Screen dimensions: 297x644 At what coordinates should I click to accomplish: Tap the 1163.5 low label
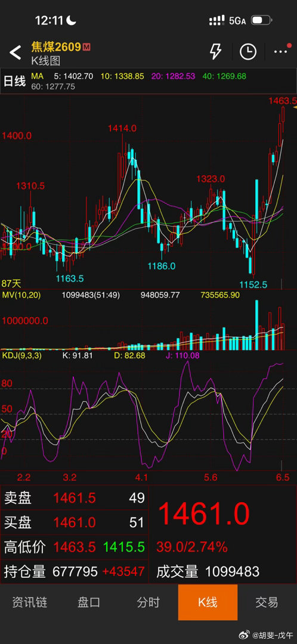[x=70, y=279]
